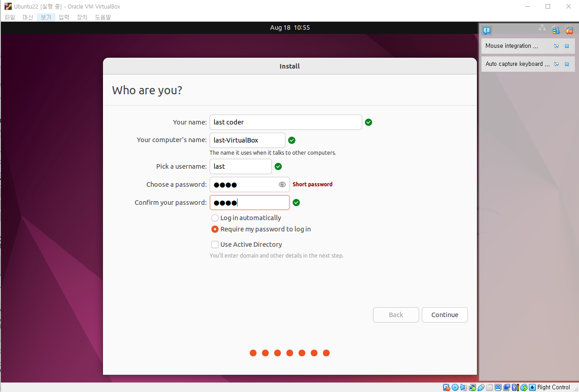Dismiss the Mouse integration notification
Screen dimensions: 579x392
(x=567, y=46)
